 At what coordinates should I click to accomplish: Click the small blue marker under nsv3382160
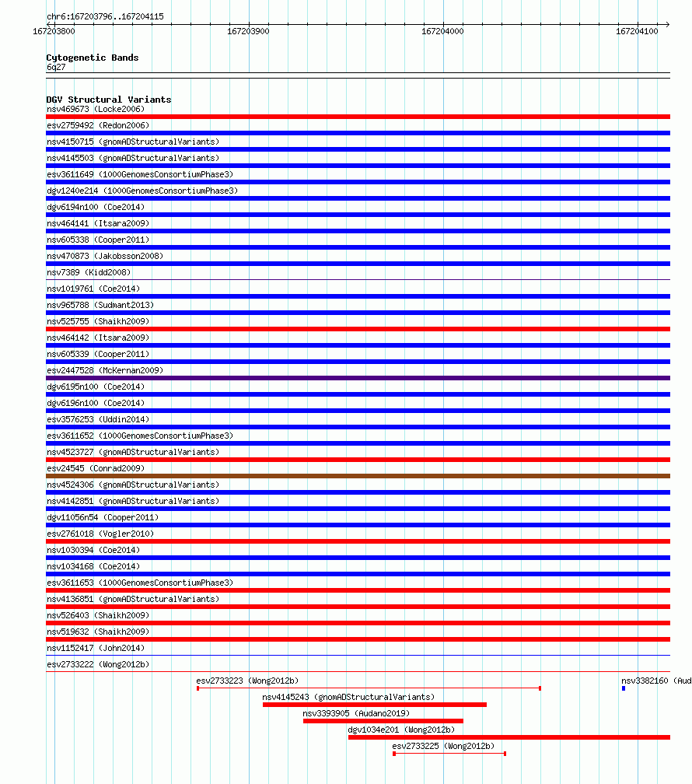click(624, 688)
